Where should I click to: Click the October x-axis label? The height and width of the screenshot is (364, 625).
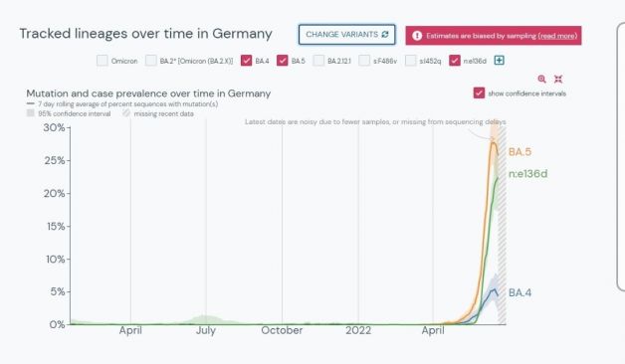(282, 330)
